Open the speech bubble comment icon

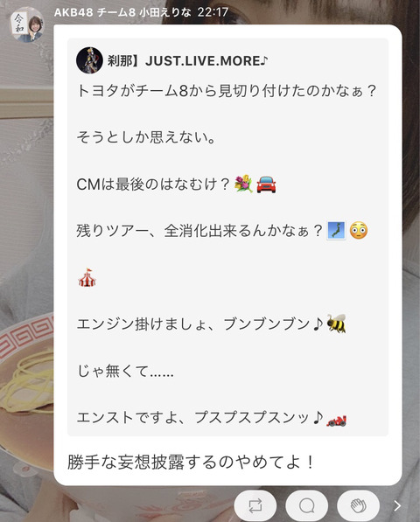click(307, 505)
